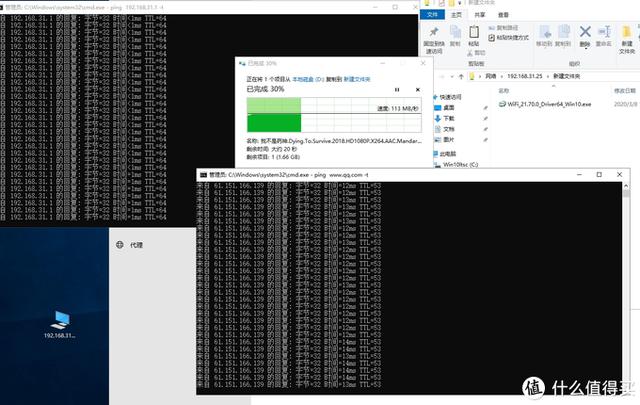Click the copy progress speed graph

[x=334, y=115]
